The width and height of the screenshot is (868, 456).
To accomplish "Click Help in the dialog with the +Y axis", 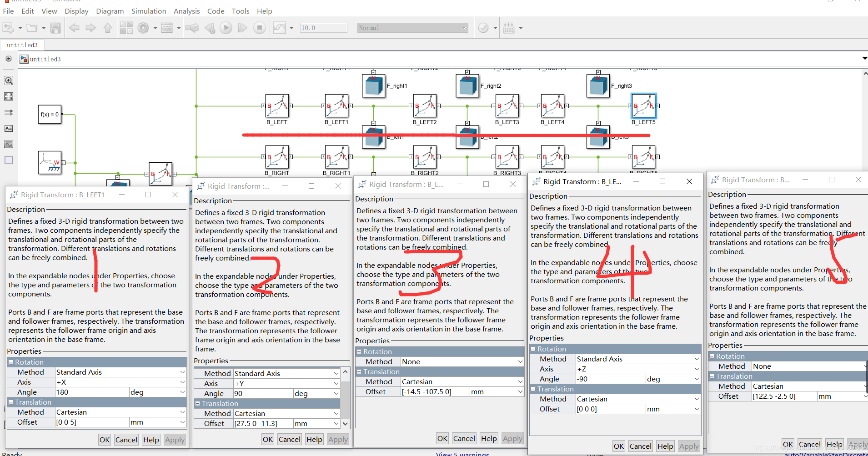I will (x=314, y=439).
